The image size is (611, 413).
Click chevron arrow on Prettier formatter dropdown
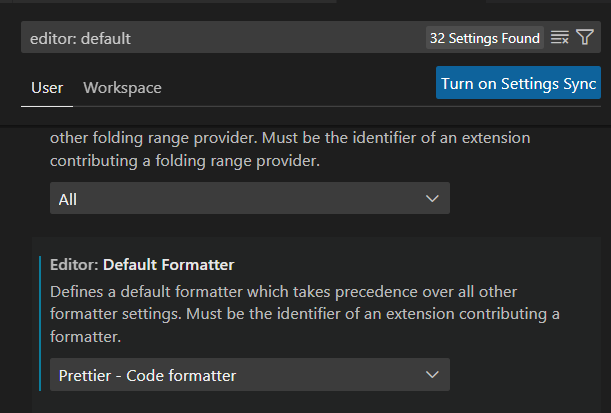coord(432,375)
